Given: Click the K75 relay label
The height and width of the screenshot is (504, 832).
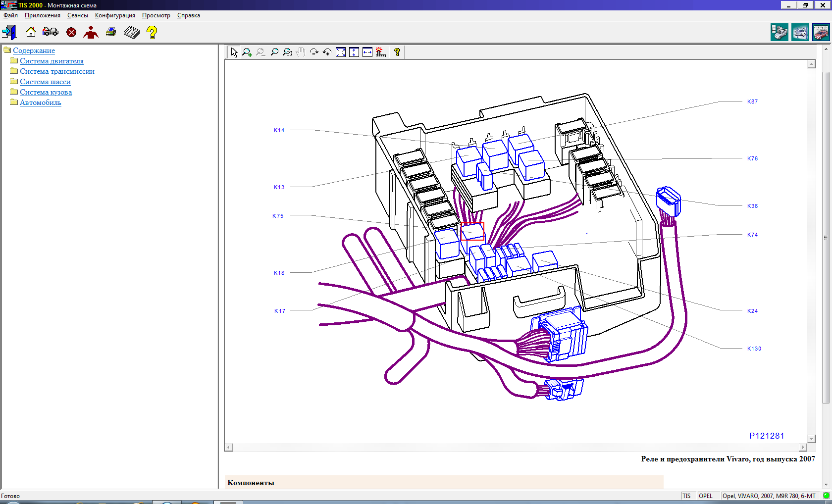Looking at the screenshot, I should [x=278, y=216].
